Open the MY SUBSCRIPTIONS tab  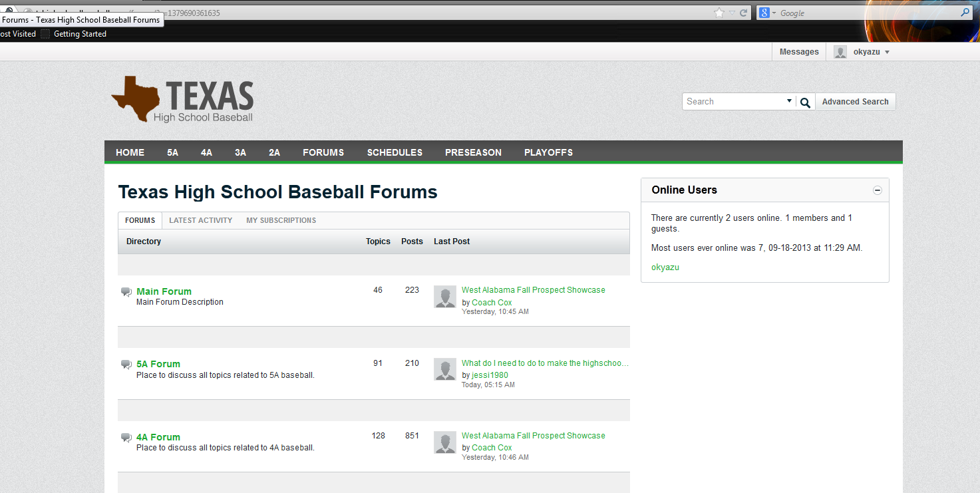click(x=281, y=220)
